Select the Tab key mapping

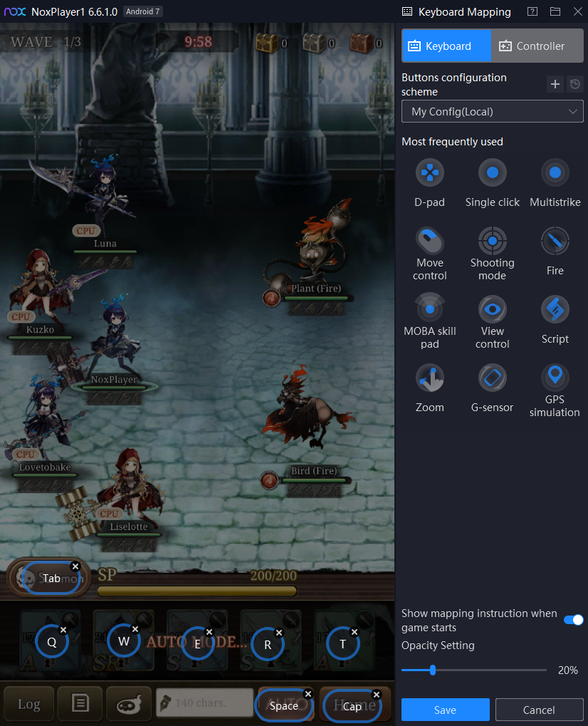[51, 579]
